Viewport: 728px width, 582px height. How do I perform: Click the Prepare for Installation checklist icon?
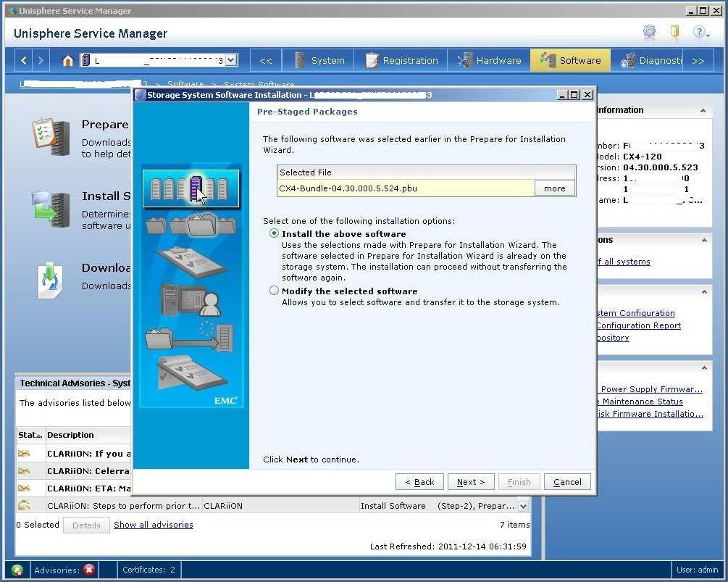coord(51,136)
